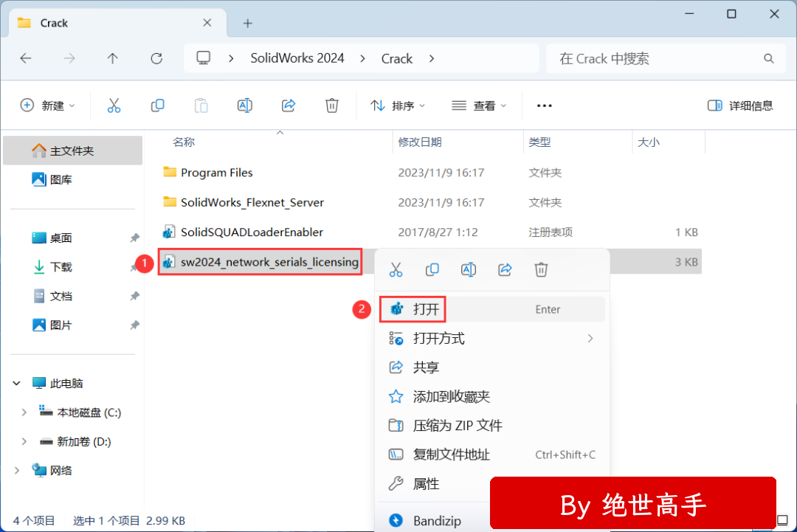797x532 pixels.
Task: Click Crack in the breadcrumb path
Action: [x=396, y=59]
